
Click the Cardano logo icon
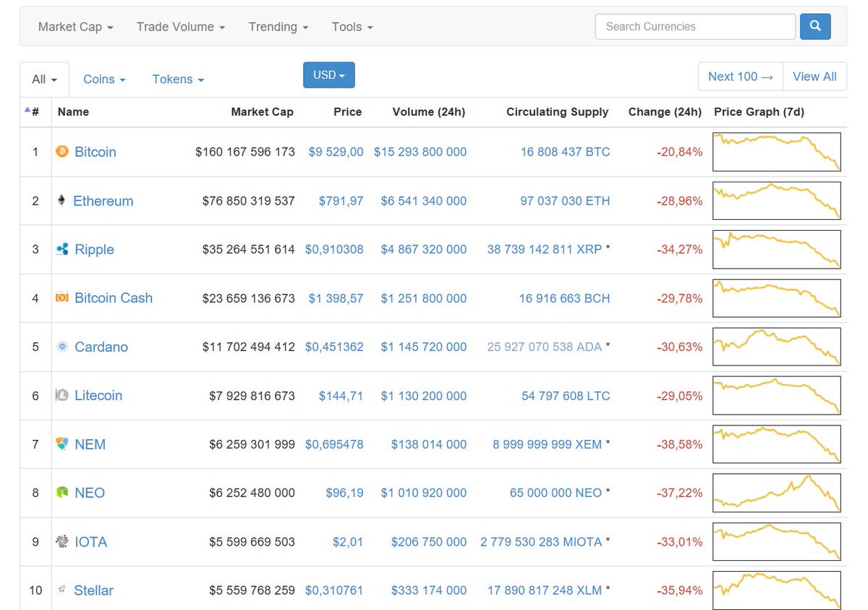[62, 347]
